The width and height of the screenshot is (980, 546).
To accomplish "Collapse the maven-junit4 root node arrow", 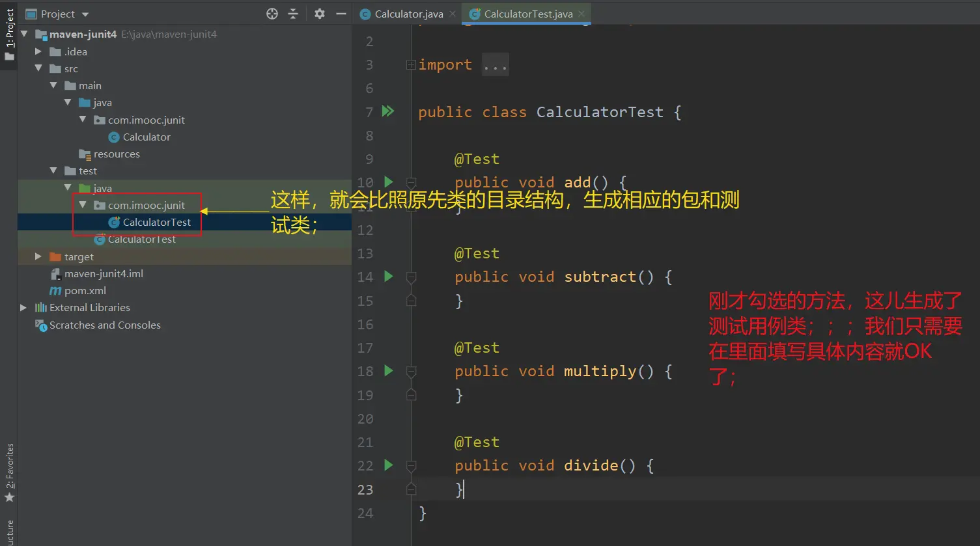I will click(25, 34).
